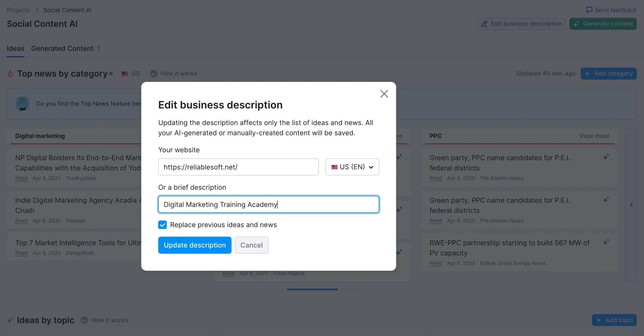The width and height of the screenshot is (644, 336).
Task: Click the How it works icon near Ideas by topic
Action: click(85, 320)
